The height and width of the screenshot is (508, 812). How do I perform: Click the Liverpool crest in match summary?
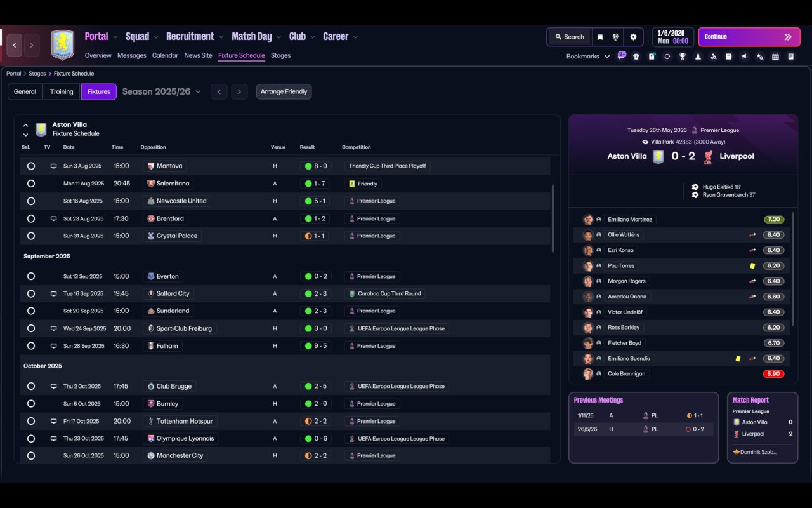point(708,156)
